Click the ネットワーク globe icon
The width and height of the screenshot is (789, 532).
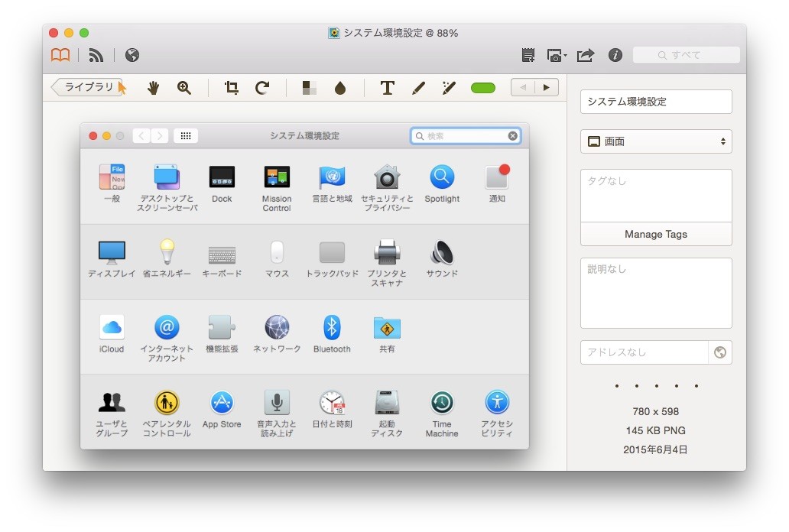coord(277,328)
